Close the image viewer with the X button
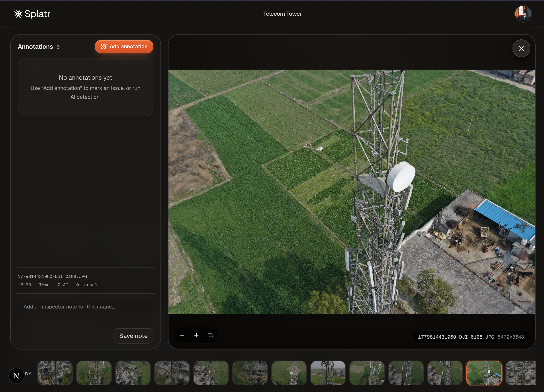Screen dimensions: 544x392 [521, 49]
